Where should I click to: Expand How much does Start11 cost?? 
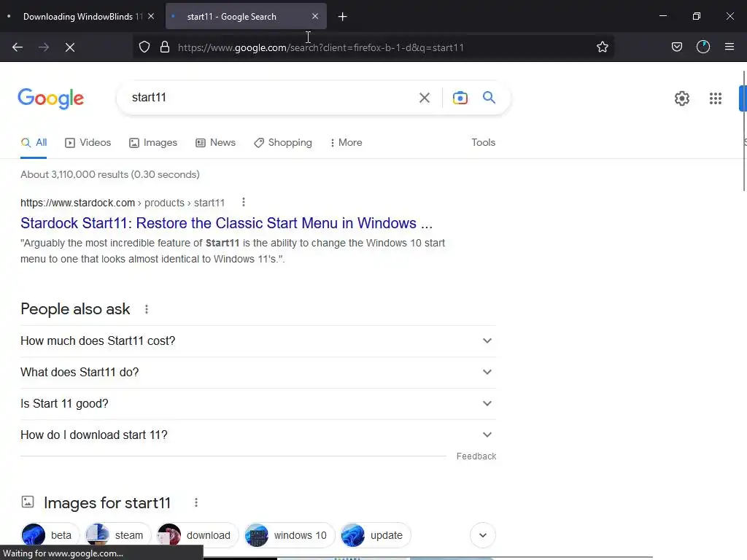pyautogui.click(x=258, y=341)
